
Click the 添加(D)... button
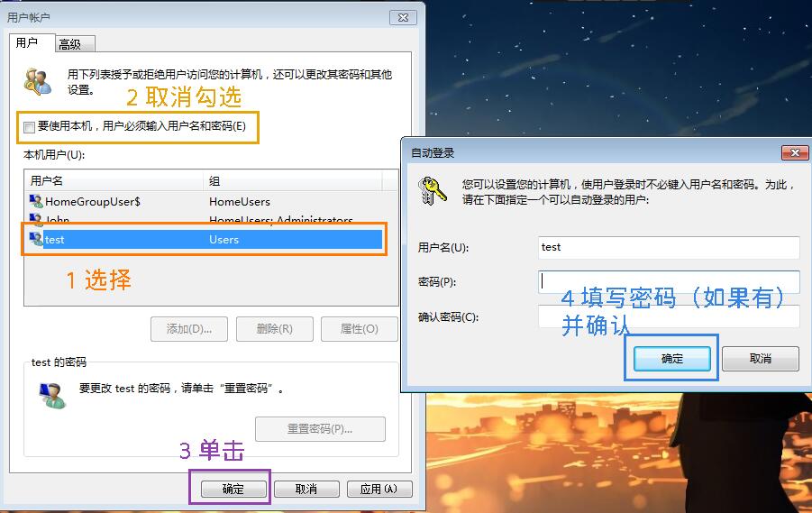click(189, 329)
